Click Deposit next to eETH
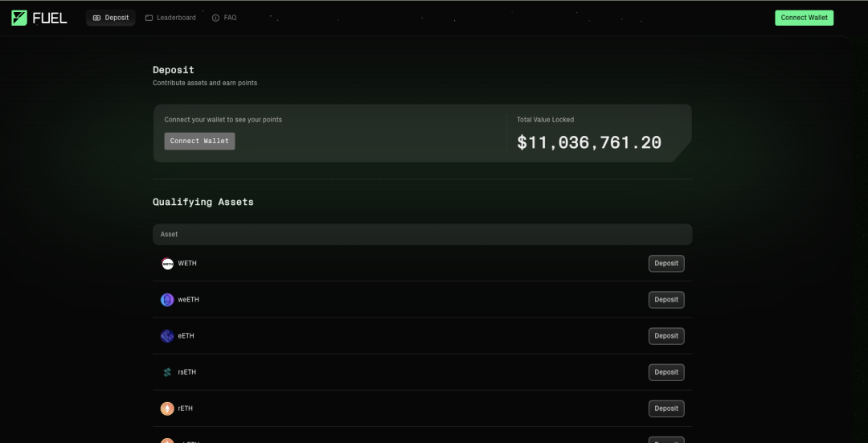Image resolution: width=868 pixels, height=443 pixels. [666, 336]
